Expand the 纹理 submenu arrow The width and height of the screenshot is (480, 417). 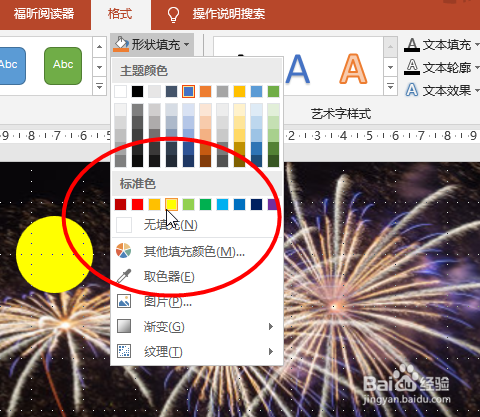tap(271, 352)
